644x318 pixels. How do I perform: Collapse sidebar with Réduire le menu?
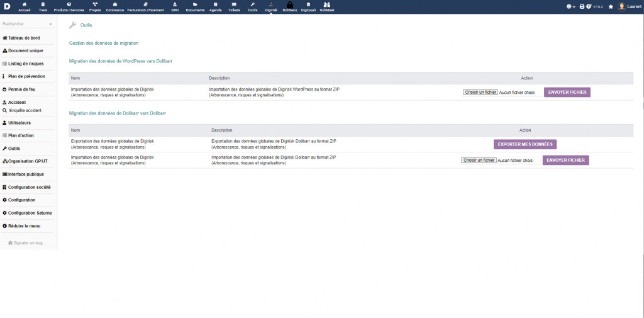pyautogui.click(x=21, y=226)
